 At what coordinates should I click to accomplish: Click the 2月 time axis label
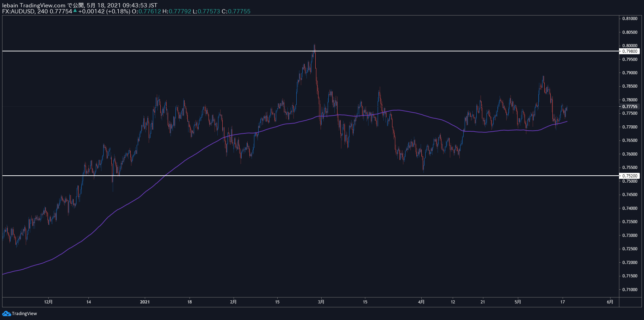coord(233,302)
